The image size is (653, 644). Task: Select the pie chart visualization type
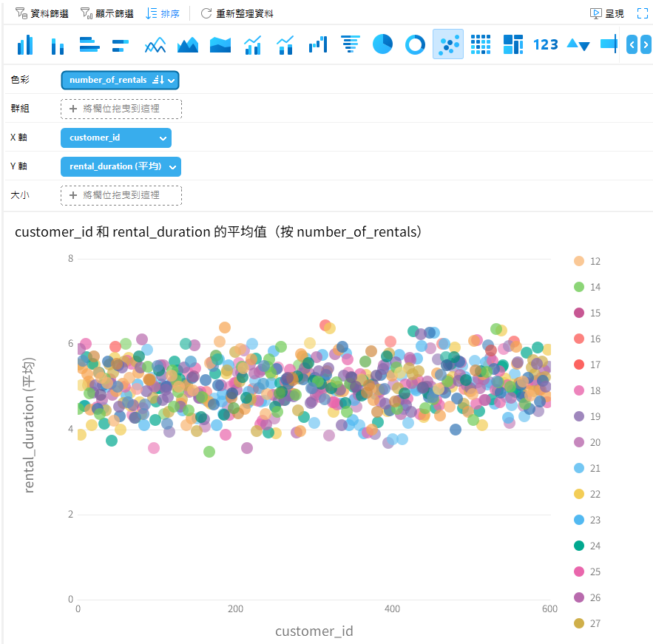coord(382,44)
